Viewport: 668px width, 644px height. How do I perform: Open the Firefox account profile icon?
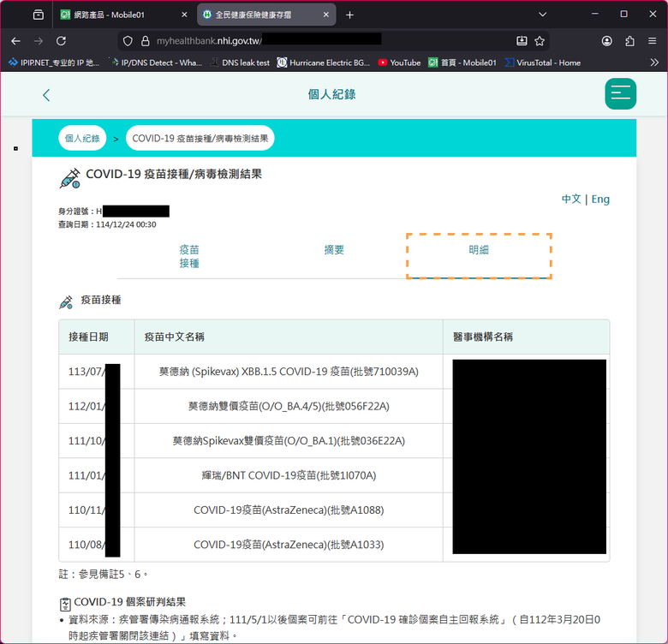point(607,41)
